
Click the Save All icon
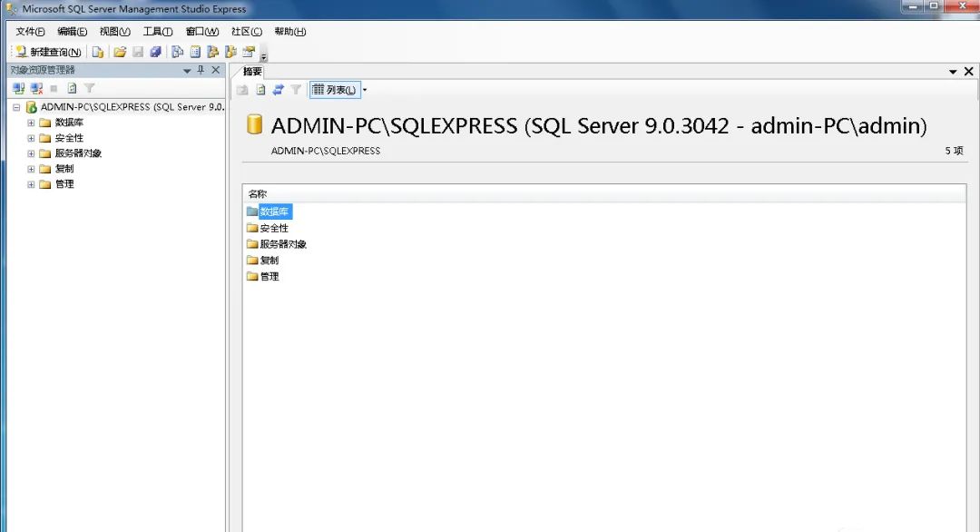point(156,52)
